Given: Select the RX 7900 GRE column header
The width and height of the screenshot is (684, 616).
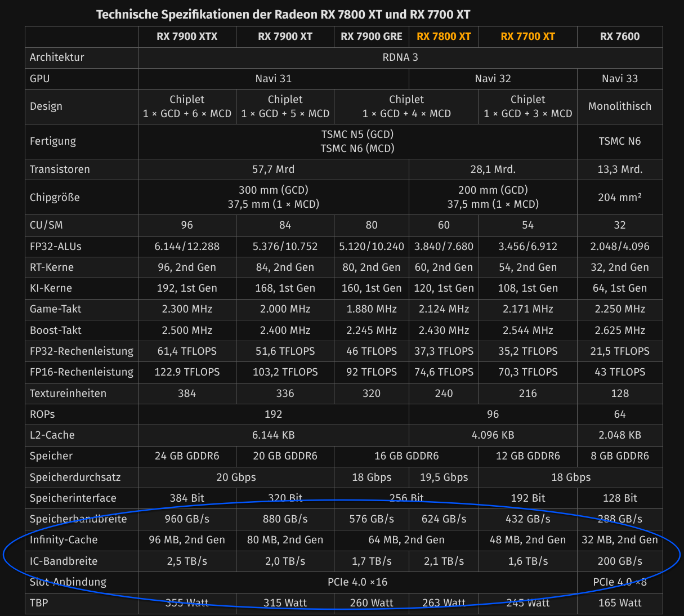Looking at the screenshot, I should [x=372, y=37].
